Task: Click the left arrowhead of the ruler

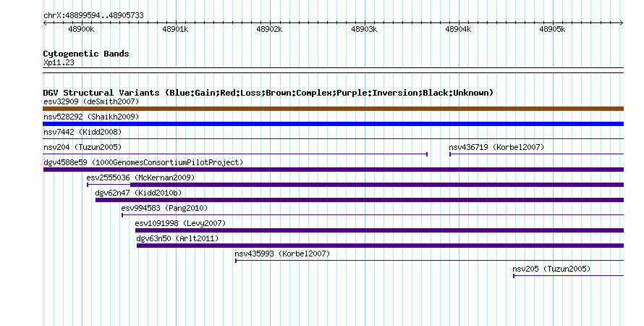Action: click(x=45, y=22)
